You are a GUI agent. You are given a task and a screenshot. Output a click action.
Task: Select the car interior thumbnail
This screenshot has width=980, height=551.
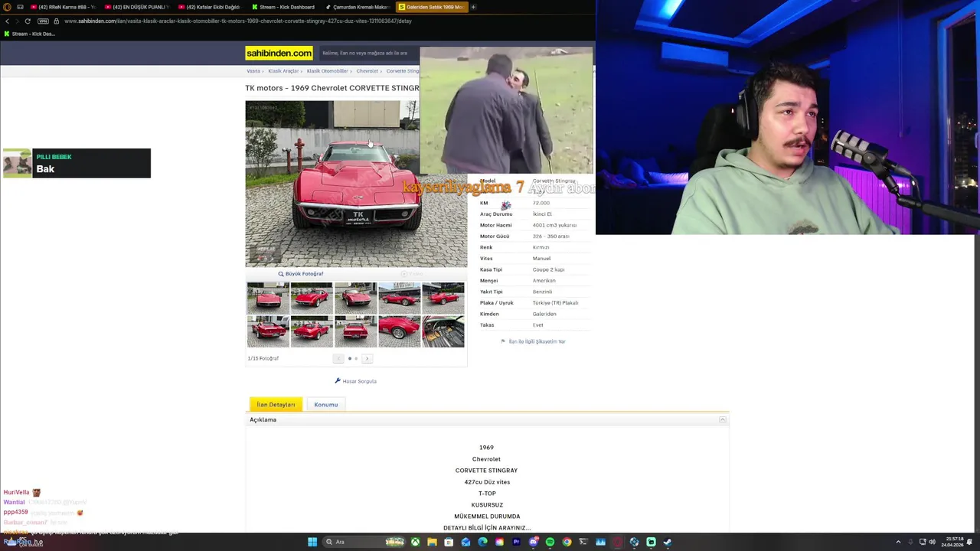coord(443,331)
